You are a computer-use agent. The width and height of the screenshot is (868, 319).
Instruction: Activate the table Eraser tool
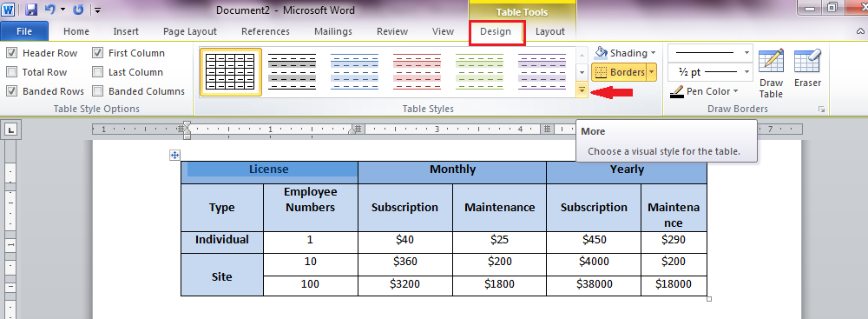coord(807,69)
